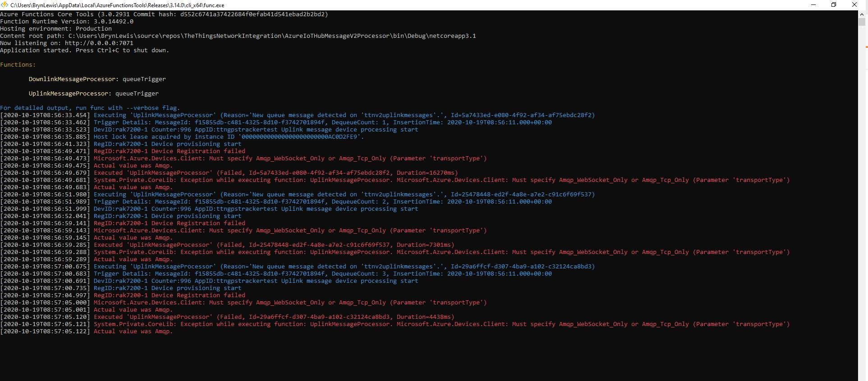This screenshot has width=868, height=381.
Task: Restore down the func.exe console window
Action: (x=834, y=5)
